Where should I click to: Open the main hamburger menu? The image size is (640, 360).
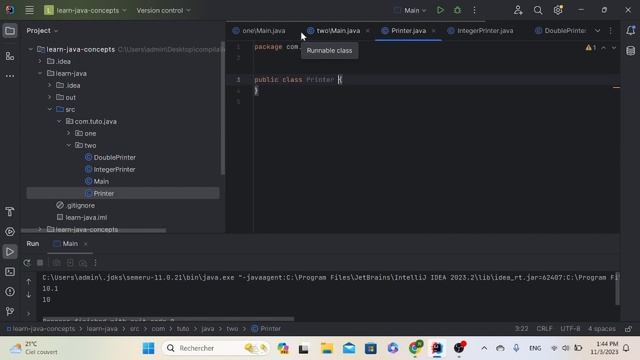[29, 10]
